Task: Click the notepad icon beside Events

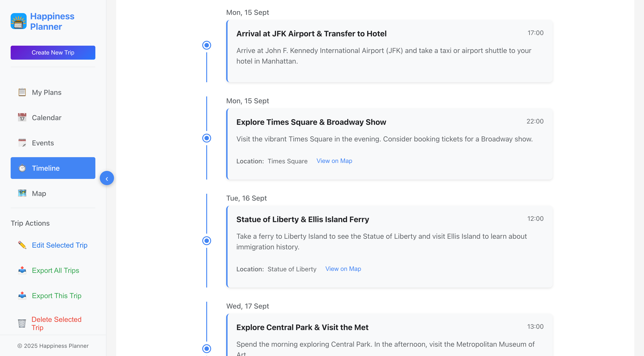Action: point(22,143)
